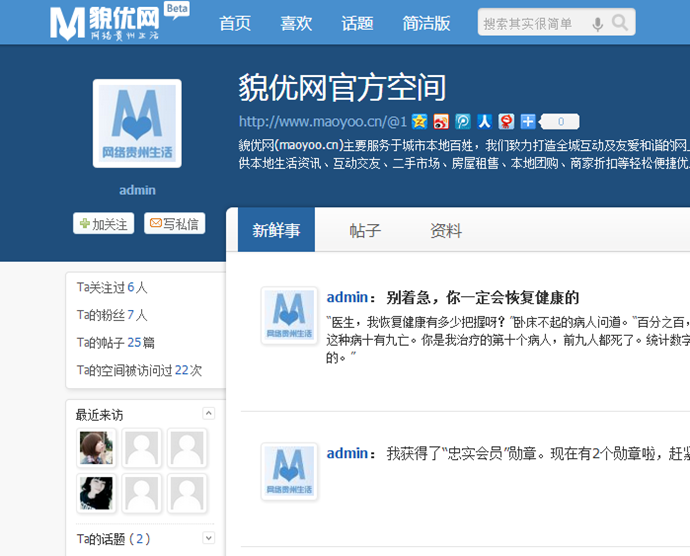Click the admin username under avatar
Image resolution: width=690 pixels, height=556 pixels.
click(137, 190)
